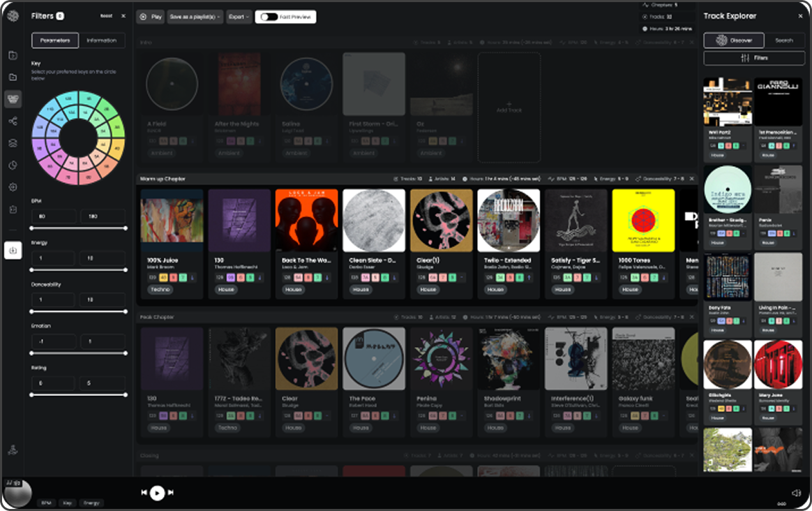Viewport: 812px width, 511px height.
Task: Click the white download sidebar icon
Action: [x=13, y=251]
